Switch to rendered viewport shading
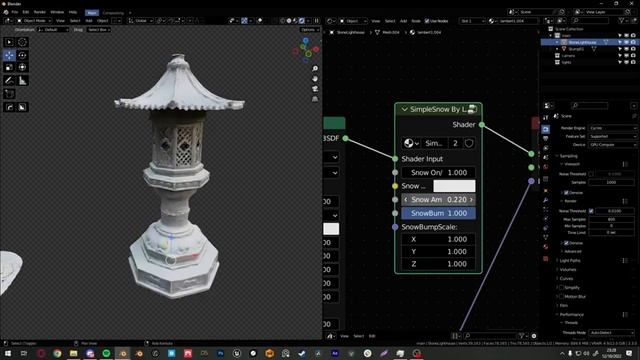The height and width of the screenshot is (360, 640). 302,21
